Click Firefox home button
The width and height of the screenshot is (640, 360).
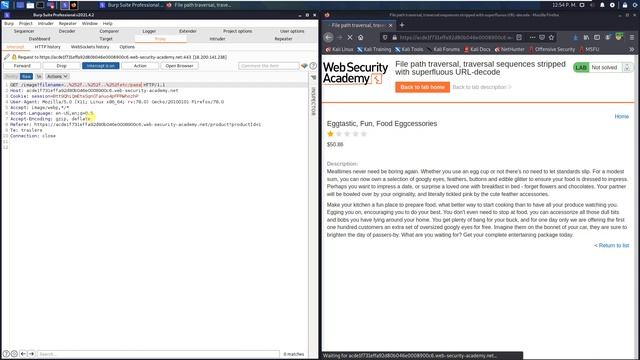[x=360, y=37]
